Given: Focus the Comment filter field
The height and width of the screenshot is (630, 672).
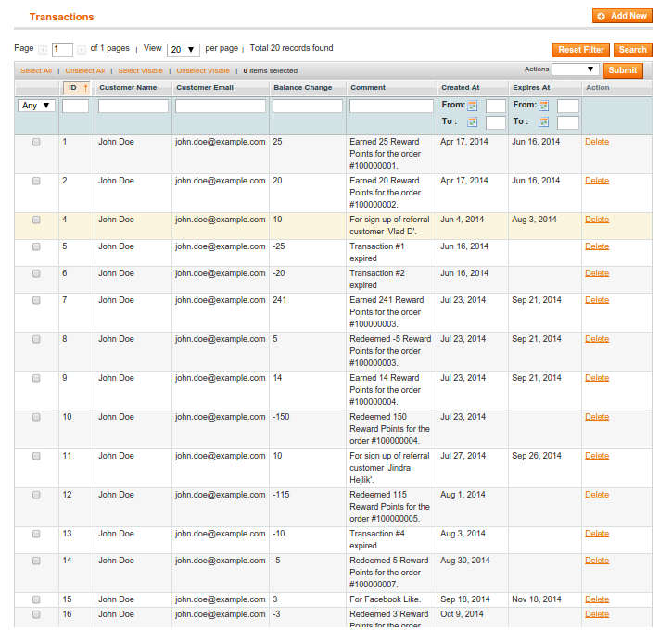Looking at the screenshot, I should [x=391, y=106].
